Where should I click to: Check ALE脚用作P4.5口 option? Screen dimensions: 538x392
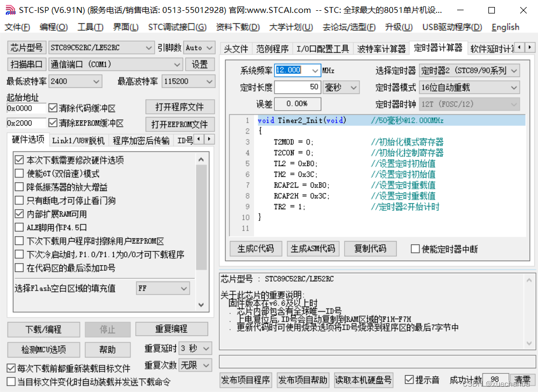(x=19, y=227)
